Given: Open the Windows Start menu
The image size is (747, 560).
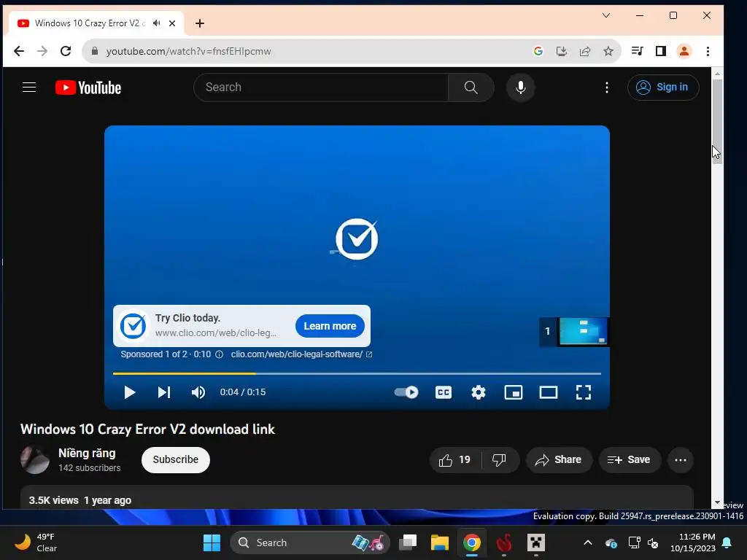Looking at the screenshot, I should 212,542.
